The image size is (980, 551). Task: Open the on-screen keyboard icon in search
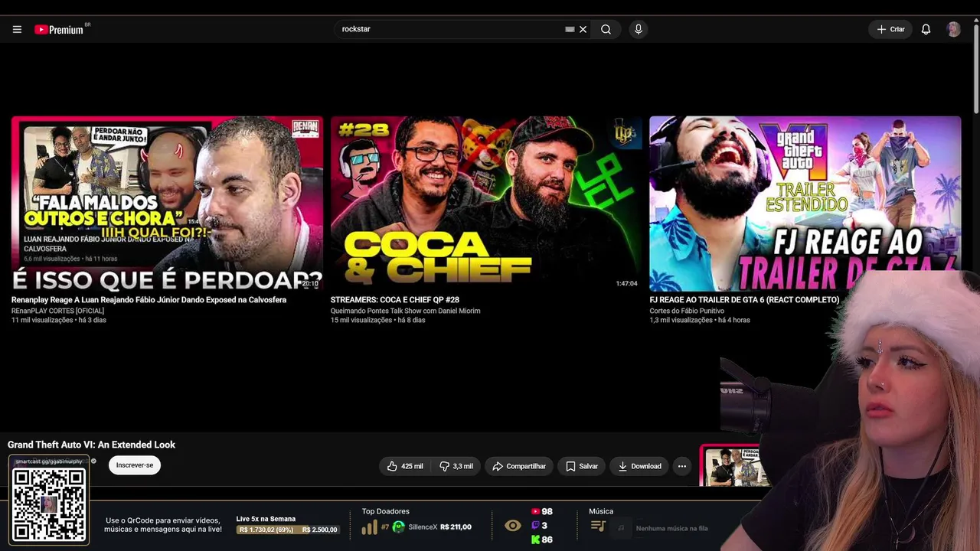570,29
